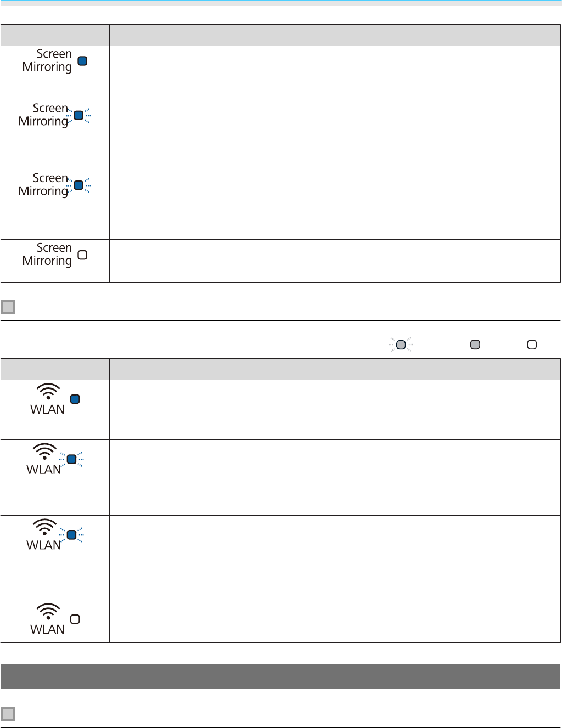This screenshot has width=562, height=728.
Task: Click the unlit white legend indicator
Action: pyautogui.click(x=532, y=345)
